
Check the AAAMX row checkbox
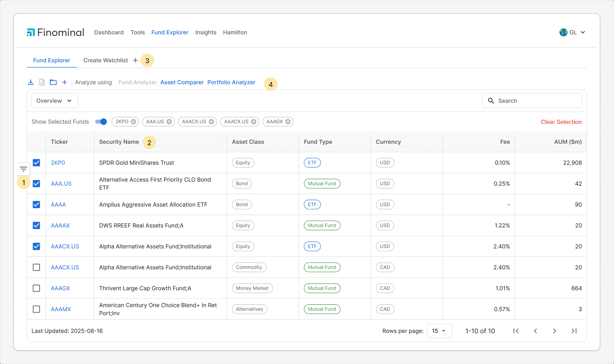click(36, 309)
